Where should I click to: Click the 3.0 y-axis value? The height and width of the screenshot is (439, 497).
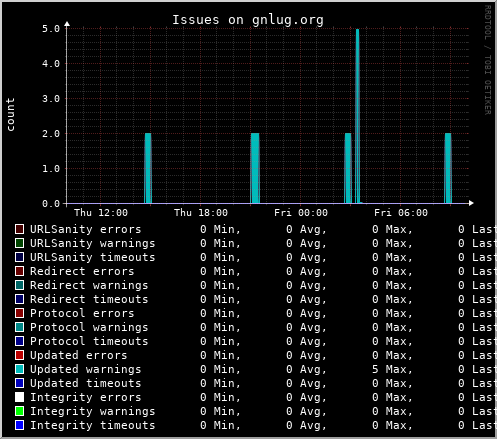point(51,99)
